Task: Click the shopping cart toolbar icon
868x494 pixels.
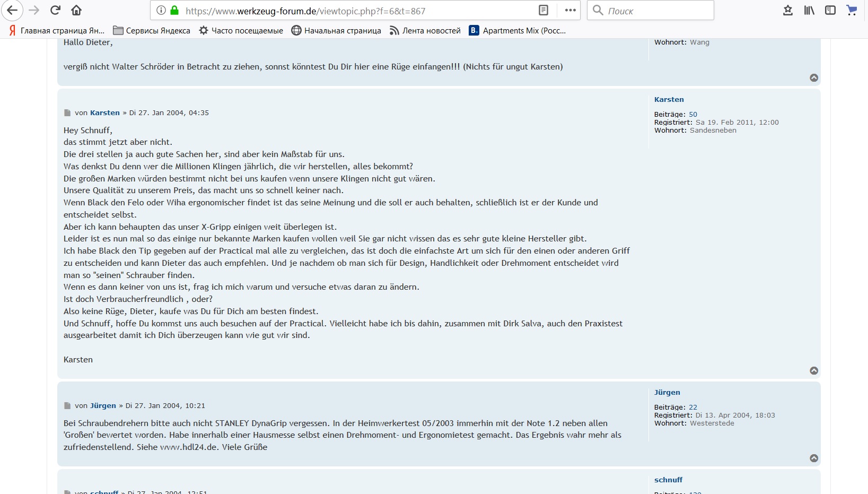Action: [x=852, y=10]
